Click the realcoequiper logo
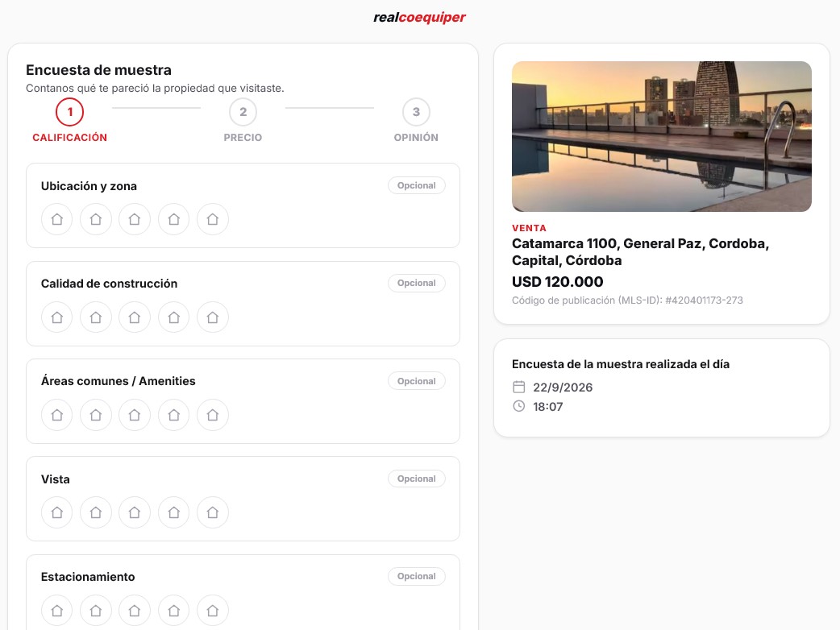Screen dimensions: 840x630 coord(419,17)
